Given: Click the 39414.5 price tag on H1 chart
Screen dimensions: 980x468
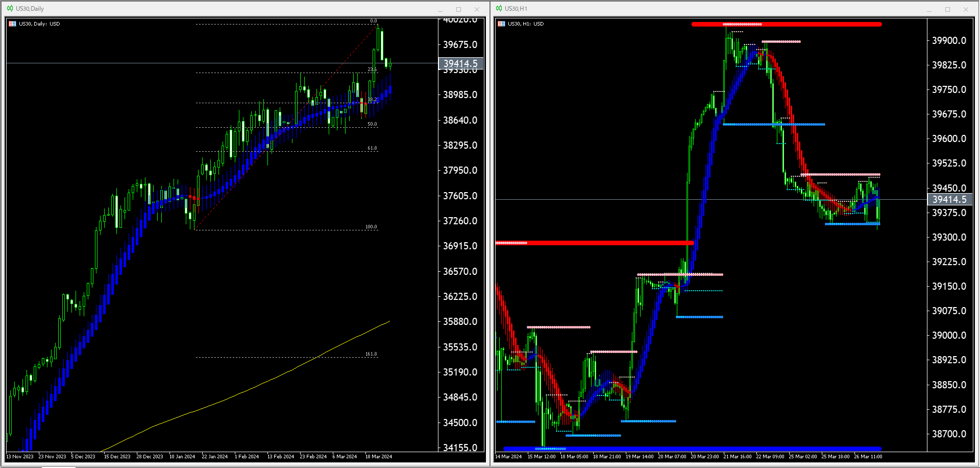Looking at the screenshot, I should tap(950, 199).
